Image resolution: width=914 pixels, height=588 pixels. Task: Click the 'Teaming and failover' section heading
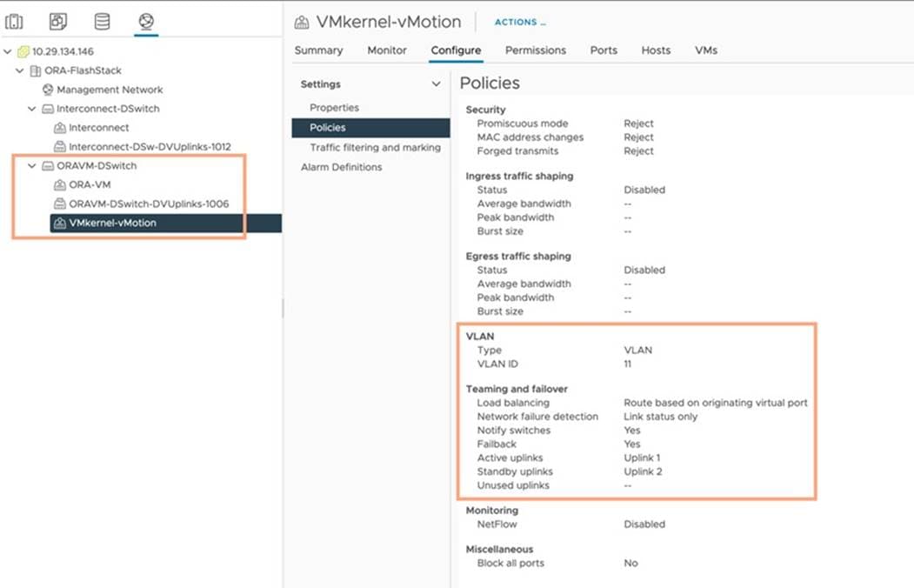tap(517, 390)
